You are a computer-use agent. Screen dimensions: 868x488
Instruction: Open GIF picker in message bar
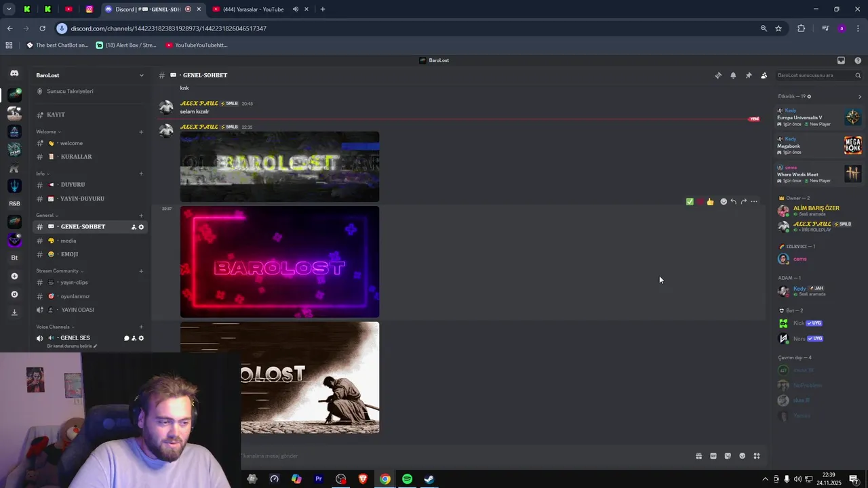click(x=713, y=456)
